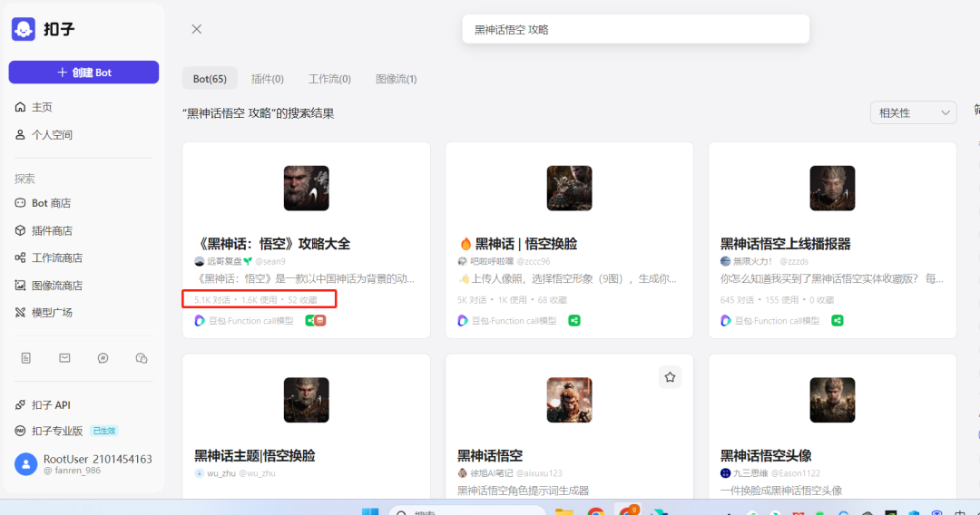Open the Bot 商店 page
The height and width of the screenshot is (515, 980).
[43, 203]
